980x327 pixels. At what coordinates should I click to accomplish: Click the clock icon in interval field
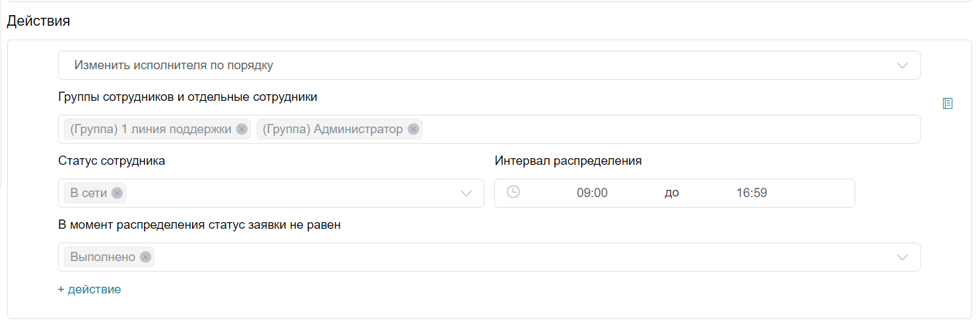pos(513,192)
